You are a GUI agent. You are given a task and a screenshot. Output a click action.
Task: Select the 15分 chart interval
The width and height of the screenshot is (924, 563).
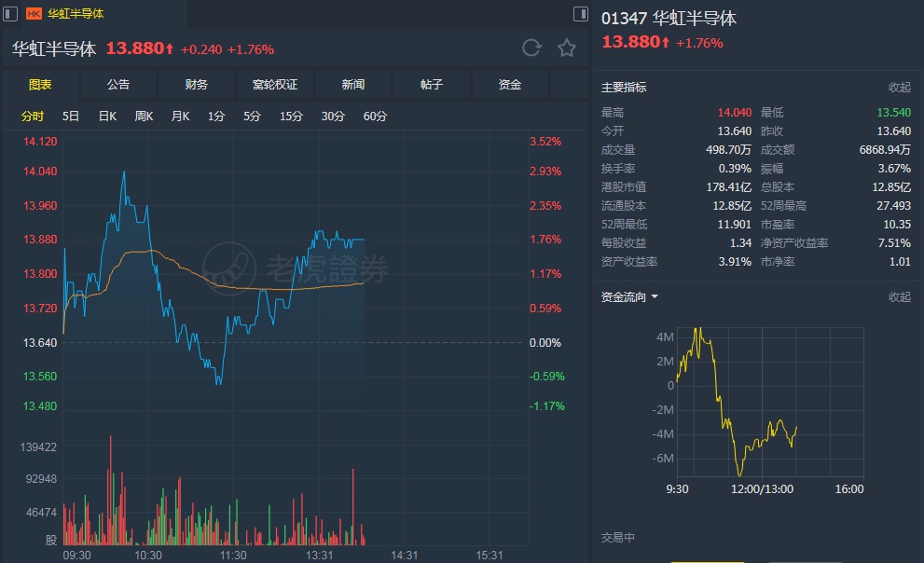click(292, 117)
